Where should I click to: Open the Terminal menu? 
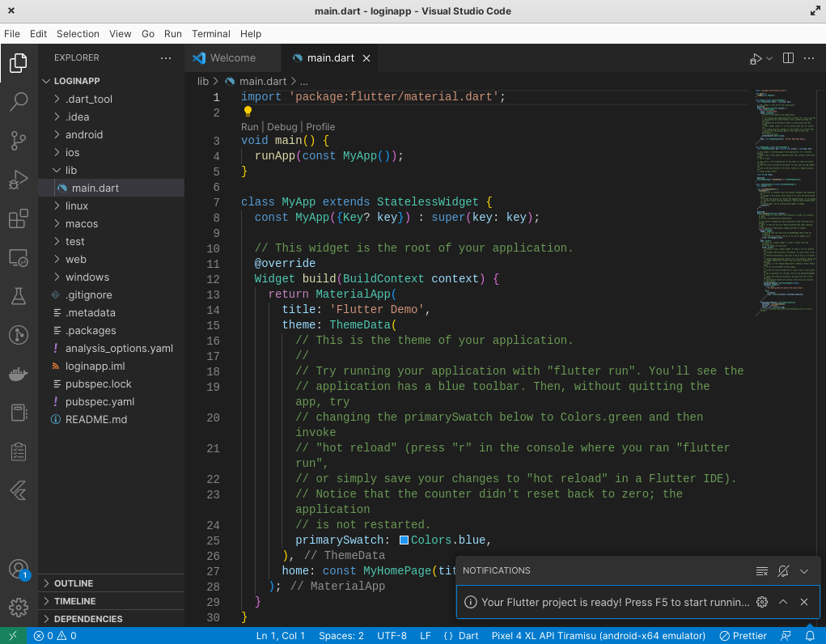point(210,34)
